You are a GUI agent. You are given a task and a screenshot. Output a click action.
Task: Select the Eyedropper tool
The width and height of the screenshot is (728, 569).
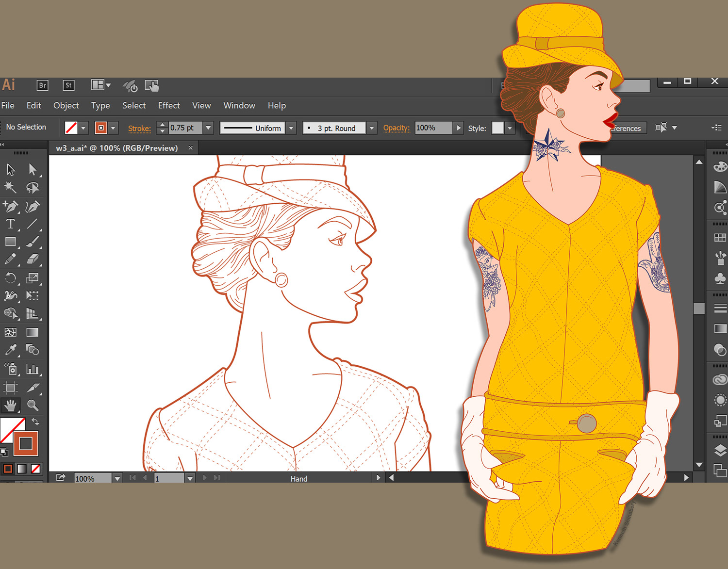[10, 350]
